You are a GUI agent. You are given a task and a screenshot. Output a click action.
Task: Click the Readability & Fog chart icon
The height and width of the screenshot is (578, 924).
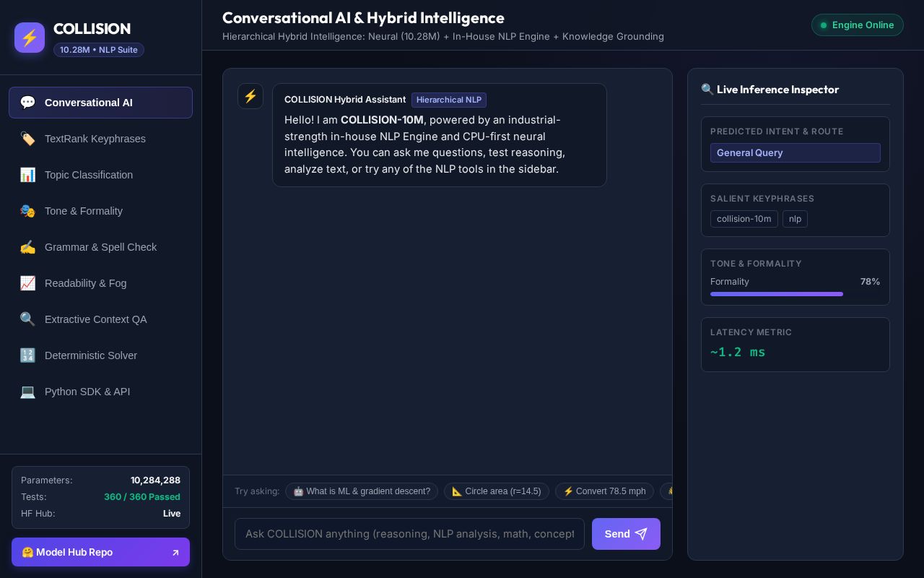point(27,283)
